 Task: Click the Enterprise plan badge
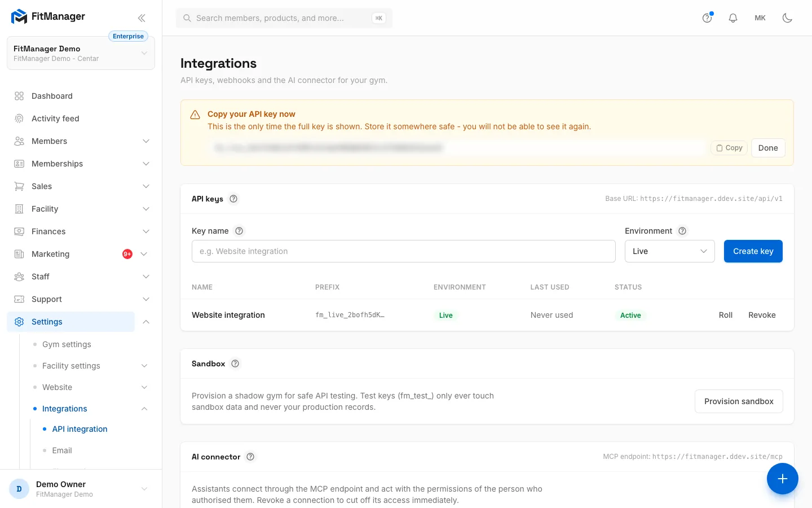128,36
